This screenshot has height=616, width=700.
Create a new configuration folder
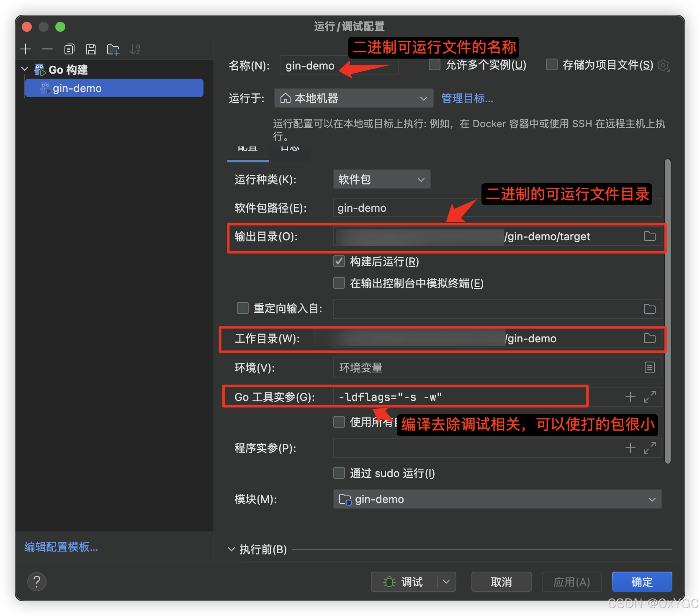pyautogui.click(x=113, y=49)
